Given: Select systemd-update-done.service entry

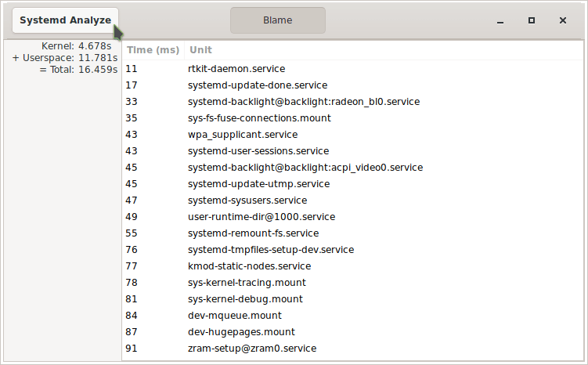Looking at the screenshot, I should click(352, 85).
